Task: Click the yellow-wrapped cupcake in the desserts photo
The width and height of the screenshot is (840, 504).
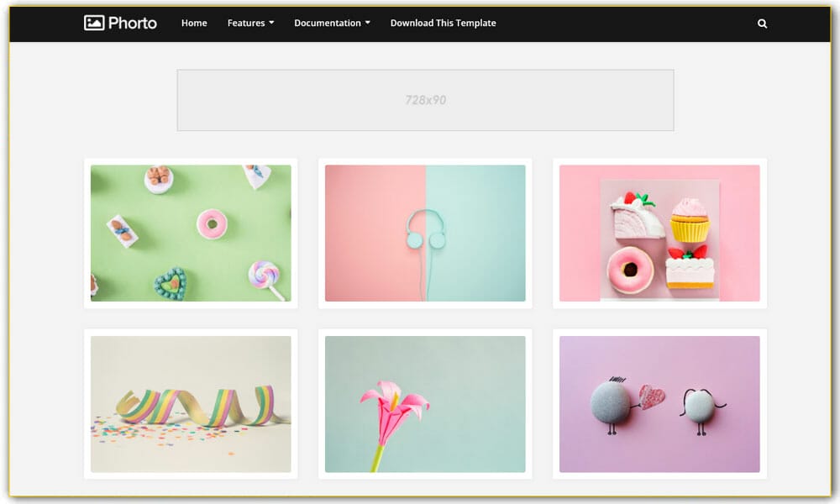Action: [690, 221]
